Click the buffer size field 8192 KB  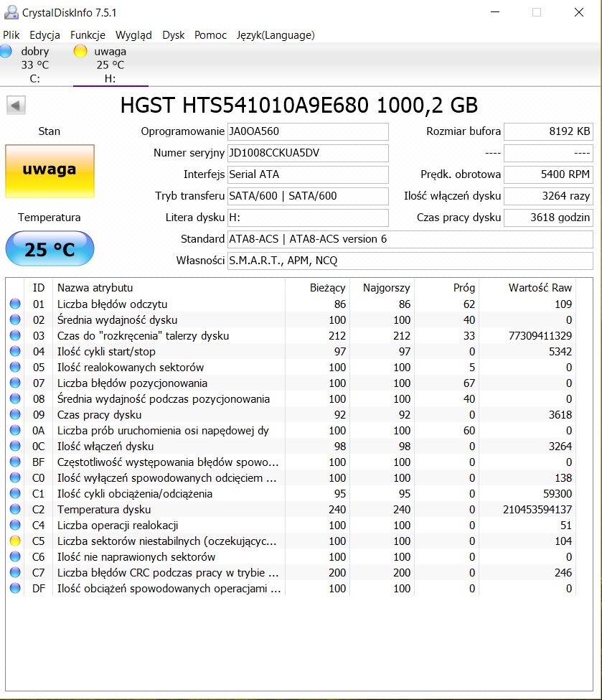548,131
